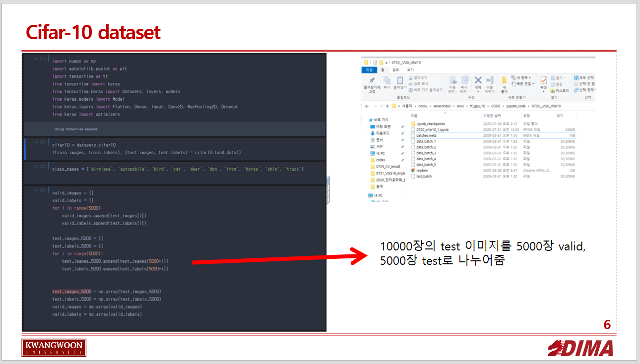The height and width of the screenshot is (364, 640).
Task: Click the Move to (이동 위치) icon
Action: [452, 81]
